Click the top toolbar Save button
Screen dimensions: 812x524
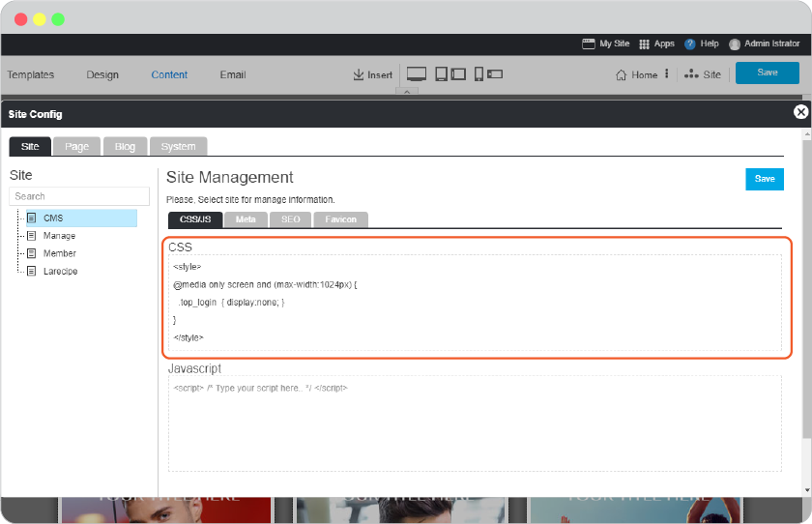pyautogui.click(x=768, y=73)
